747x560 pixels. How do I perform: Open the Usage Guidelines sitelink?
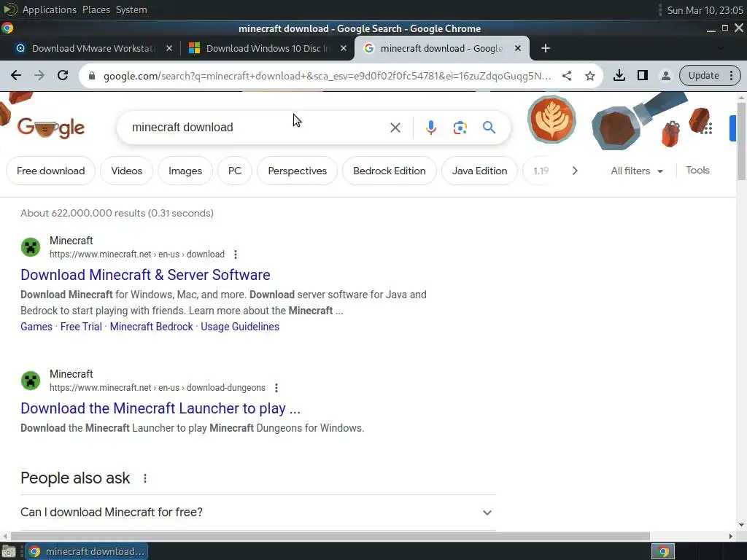[239, 327]
